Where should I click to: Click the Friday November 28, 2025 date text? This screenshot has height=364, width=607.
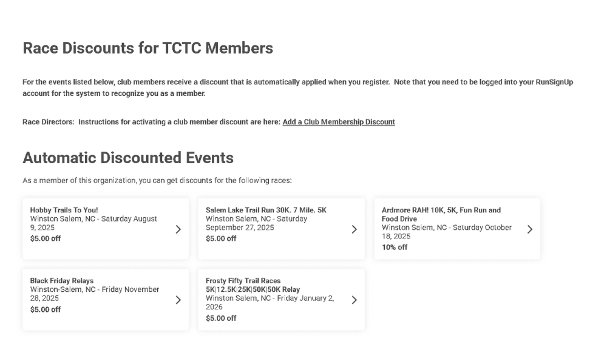pos(95,294)
